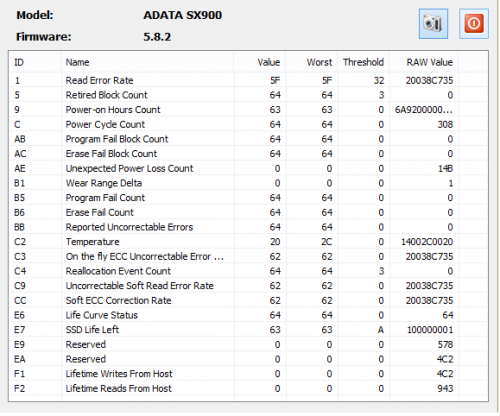Image resolution: width=500 pixels, height=416 pixels.
Task: Click the Value column header
Action: coord(259,62)
